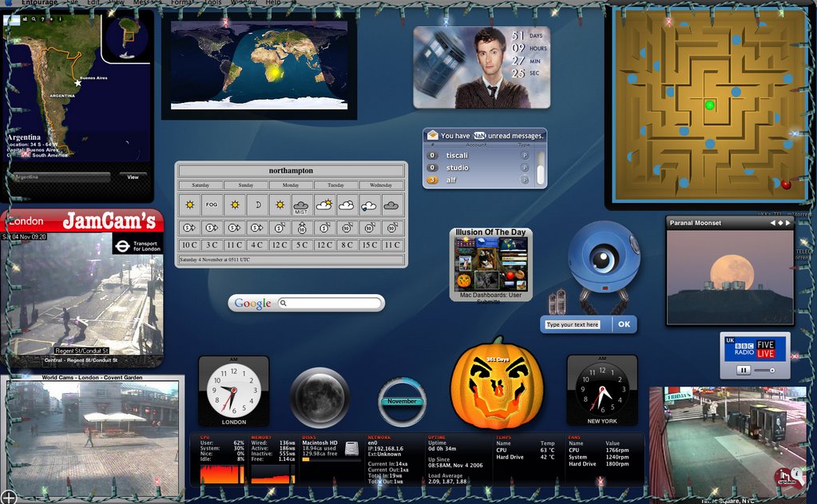This screenshot has height=504, width=817.
Task: Click the Google search input field
Action: click(329, 303)
